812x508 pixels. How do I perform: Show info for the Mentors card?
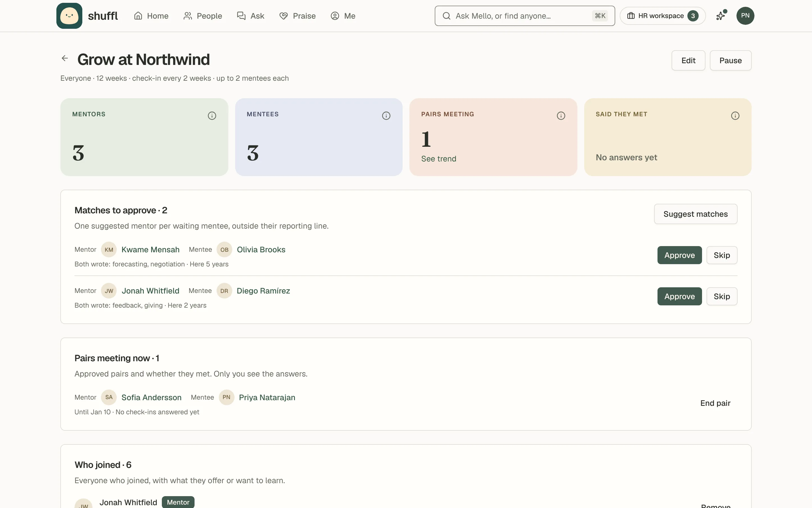tap(212, 116)
